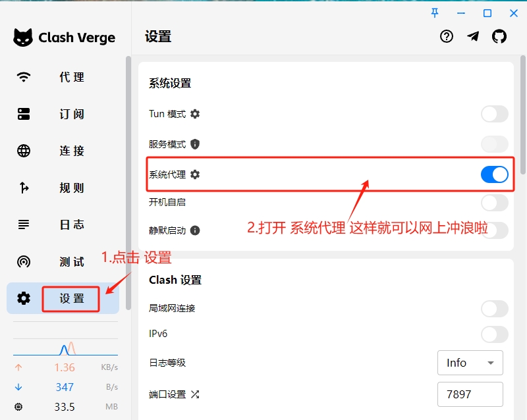Open the Telegram channel icon
Viewport: 527px width, 420px height.
(x=473, y=36)
